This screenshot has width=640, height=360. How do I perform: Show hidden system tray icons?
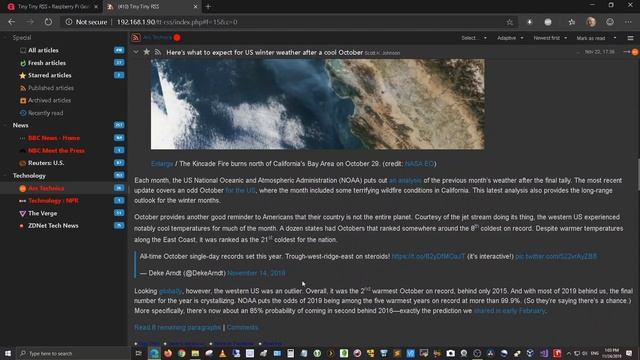click(569, 353)
